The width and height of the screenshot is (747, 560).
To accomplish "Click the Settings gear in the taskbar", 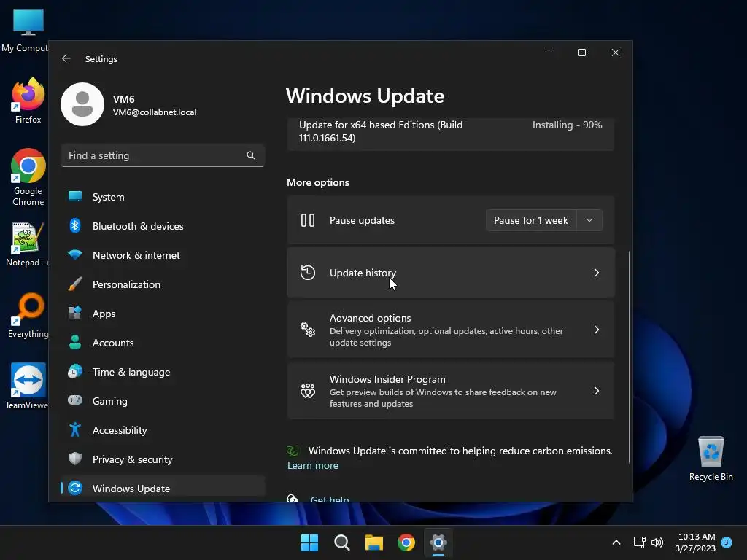I will coord(438,542).
